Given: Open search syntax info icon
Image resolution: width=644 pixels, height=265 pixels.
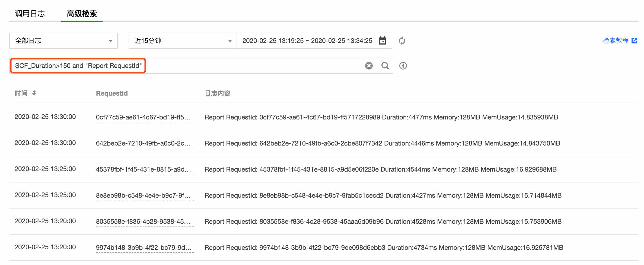Looking at the screenshot, I should tap(403, 66).
